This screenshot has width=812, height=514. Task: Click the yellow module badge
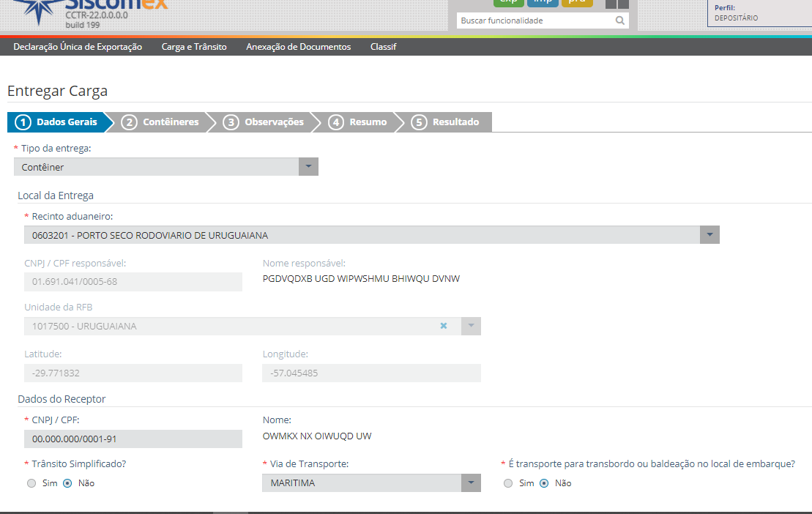(x=577, y=2)
